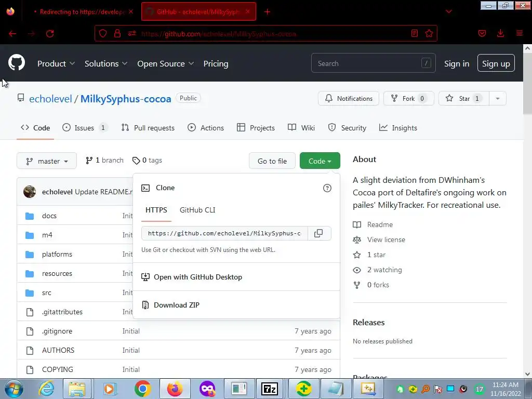Open the master branch dropdown
This screenshot has height=399, width=532.
pyautogui.click(x=47, y=161)
